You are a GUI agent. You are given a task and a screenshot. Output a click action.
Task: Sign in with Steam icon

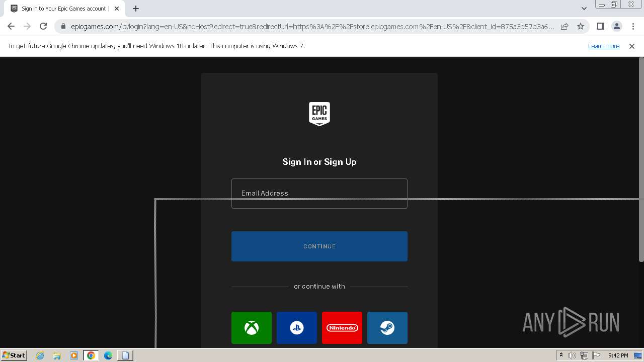coord(387,328)
